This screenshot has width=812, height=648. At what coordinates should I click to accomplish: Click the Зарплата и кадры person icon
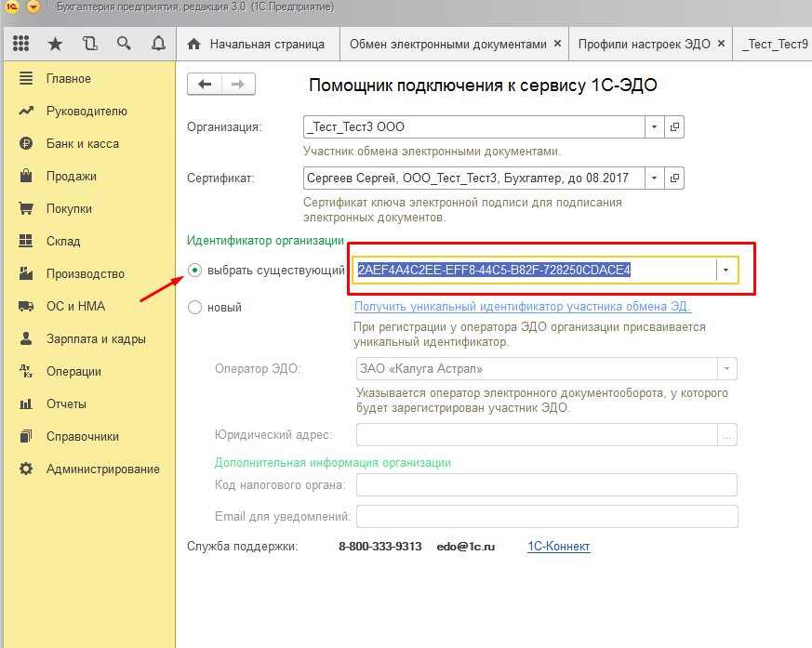[x=26, y=338]
